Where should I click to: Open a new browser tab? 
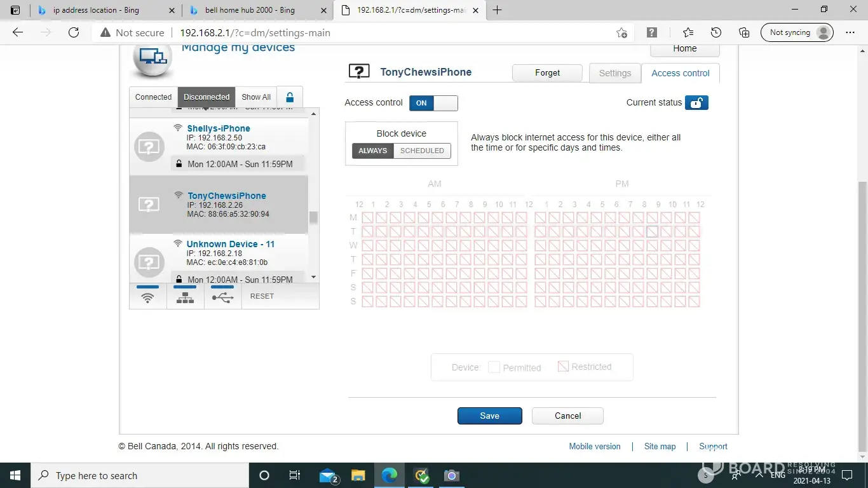[x=498, y=10]
